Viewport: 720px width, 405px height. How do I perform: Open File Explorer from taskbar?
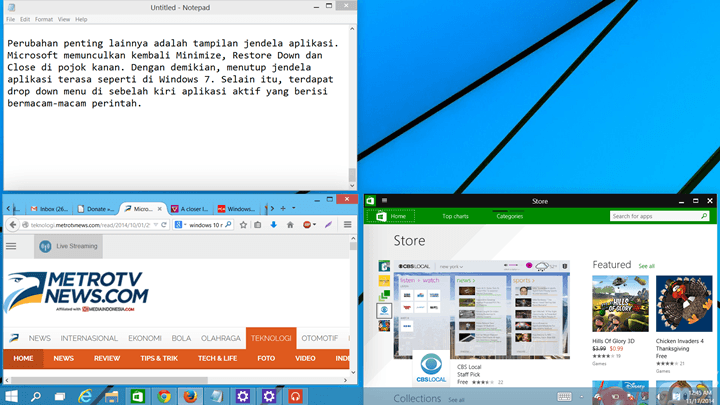point(112,396)
